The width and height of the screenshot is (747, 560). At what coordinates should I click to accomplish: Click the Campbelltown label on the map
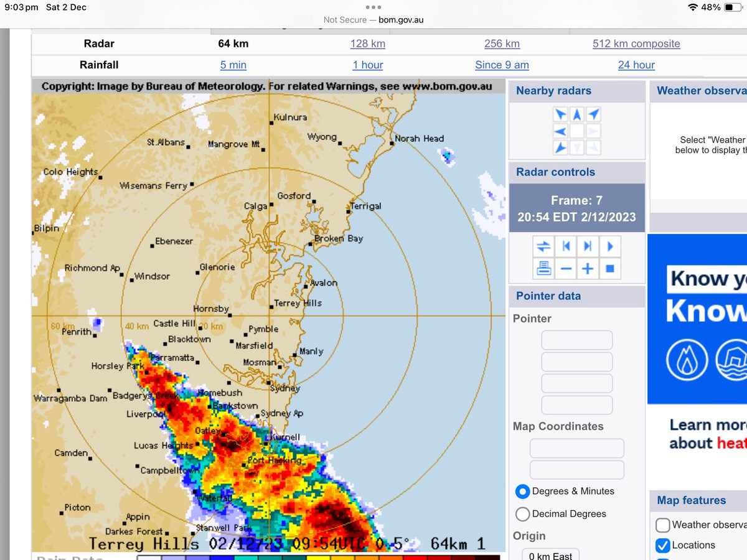tap(169, 470)
